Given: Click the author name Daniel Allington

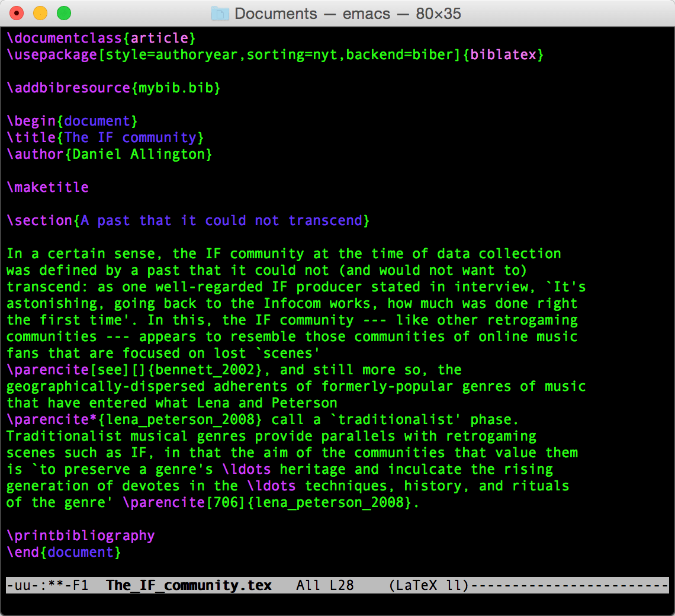Looking at the screenshot, I should tap(139, 155).
